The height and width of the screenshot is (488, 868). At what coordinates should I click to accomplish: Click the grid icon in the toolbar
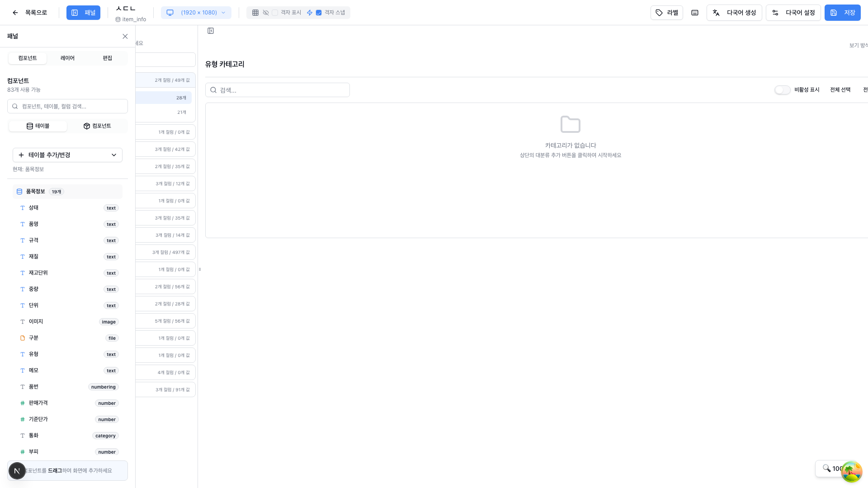[x=255, y=13]
